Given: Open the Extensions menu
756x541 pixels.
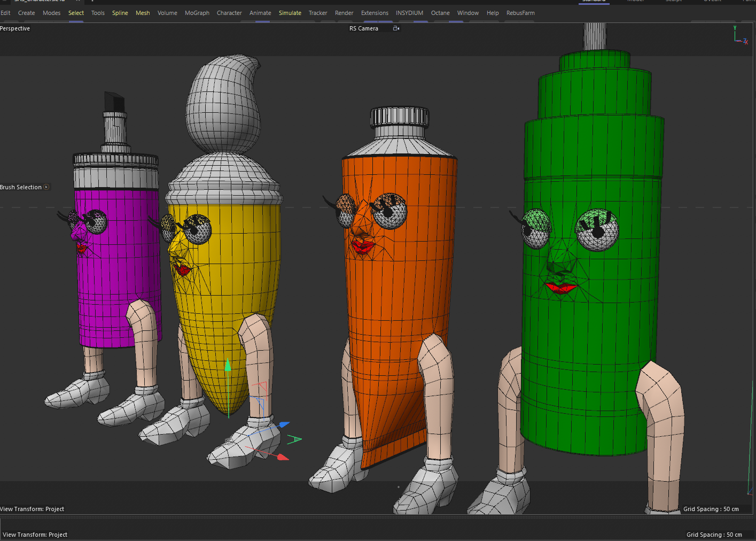Looking at the screenshot, I should point(375,13).
